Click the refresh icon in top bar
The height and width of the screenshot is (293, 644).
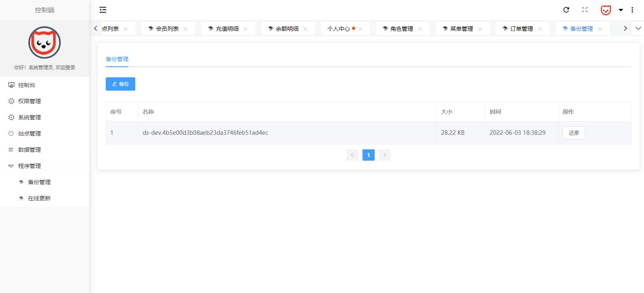[566, 10]
